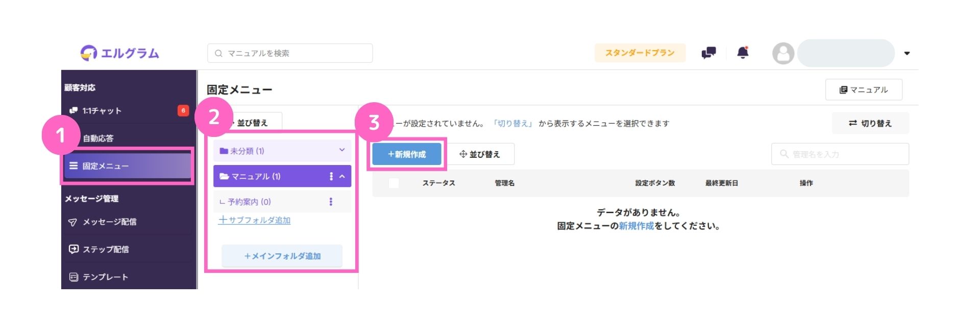Click the ステータス column header
Viewport: 980px width, 327px height.
(438, 183)
